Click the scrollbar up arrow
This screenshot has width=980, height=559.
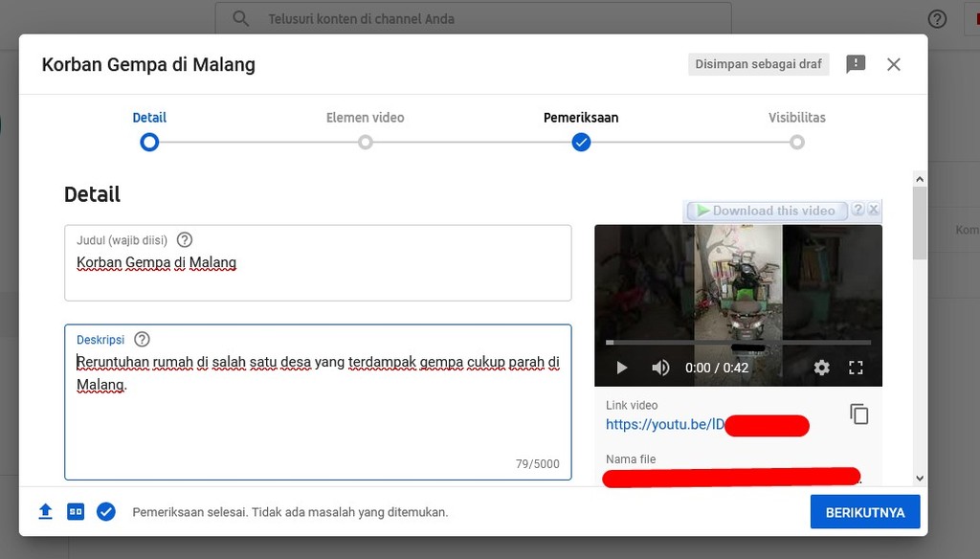click(x=920, y=179)
